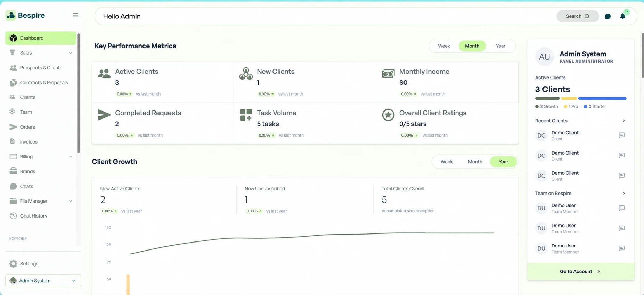Expand Recent Clients with its arrow
Screen dimensions: 644x295
(623, 121)
